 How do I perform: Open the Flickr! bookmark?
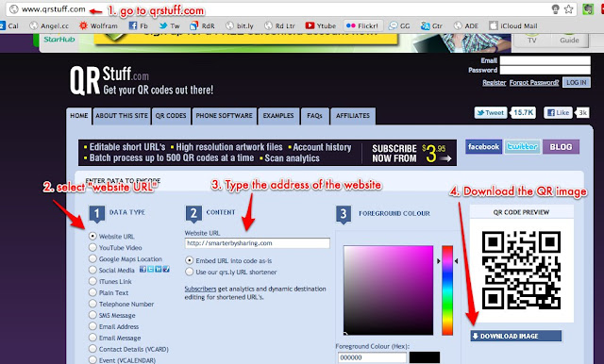pos(362,25)
